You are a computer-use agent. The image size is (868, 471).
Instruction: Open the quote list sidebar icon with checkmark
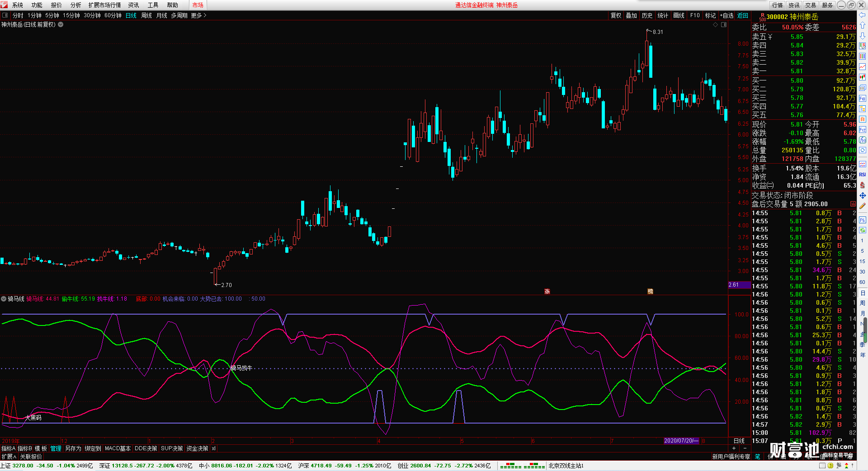[863, 46]
